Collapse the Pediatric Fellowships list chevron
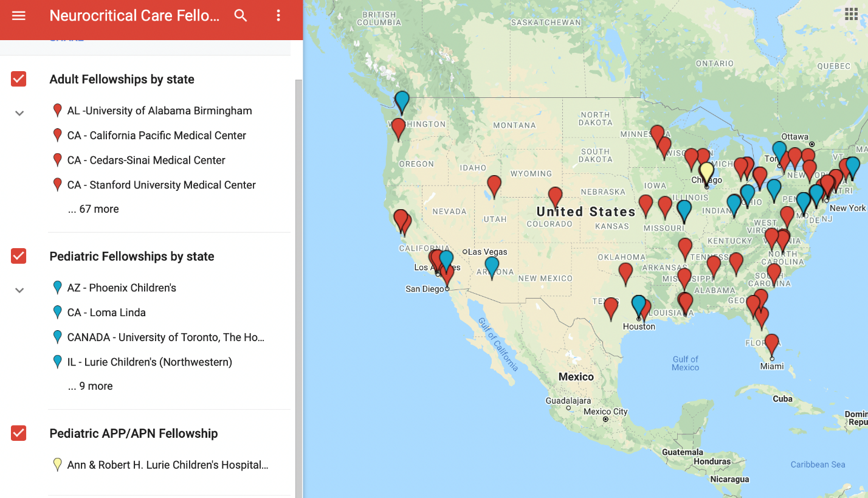 [x=19, y=290]
